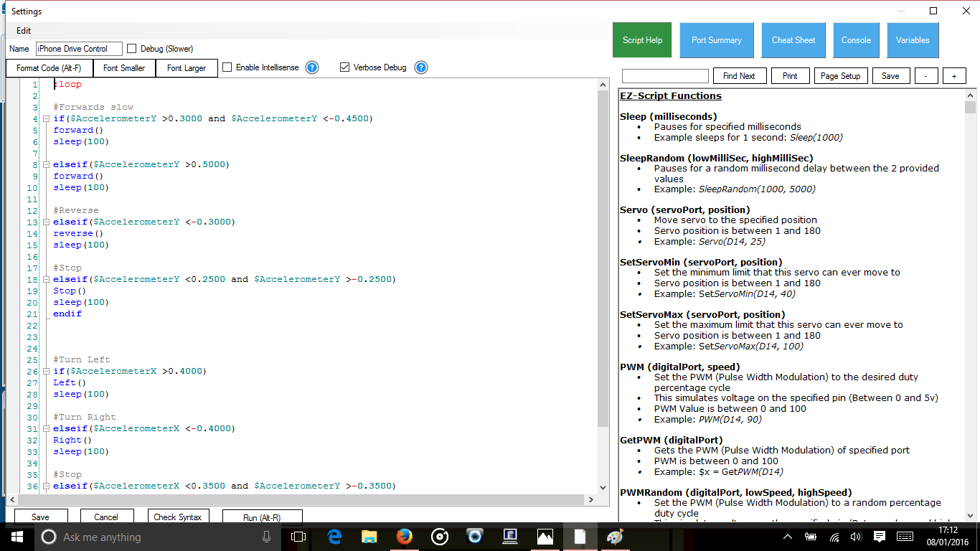Click the "#Turn Left" comment in code

[82, 359]
